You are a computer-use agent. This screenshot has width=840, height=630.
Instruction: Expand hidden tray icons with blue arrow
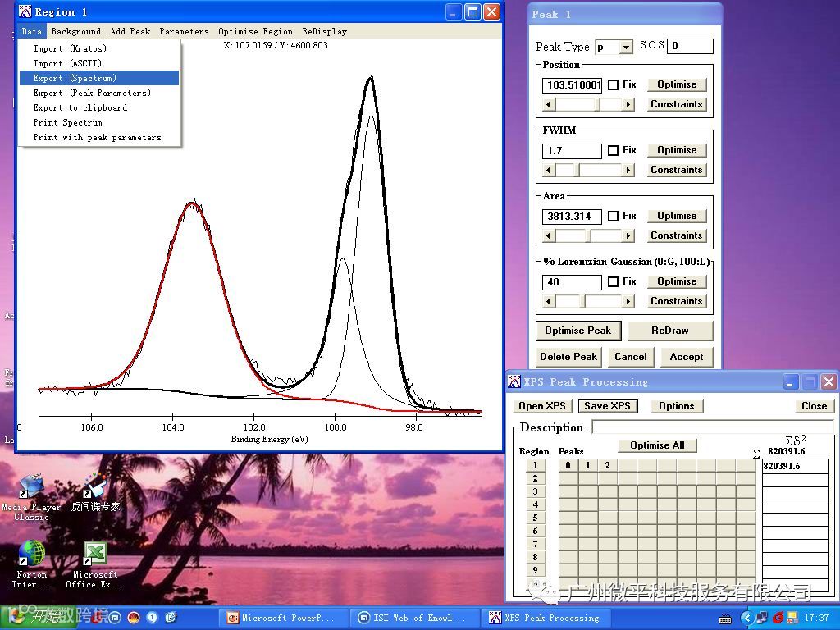click(748, 618)
